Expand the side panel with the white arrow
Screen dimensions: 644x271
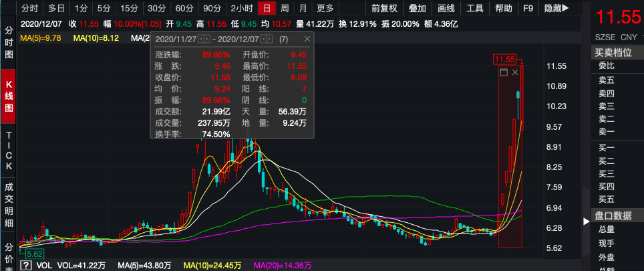[x=586, y=221]
